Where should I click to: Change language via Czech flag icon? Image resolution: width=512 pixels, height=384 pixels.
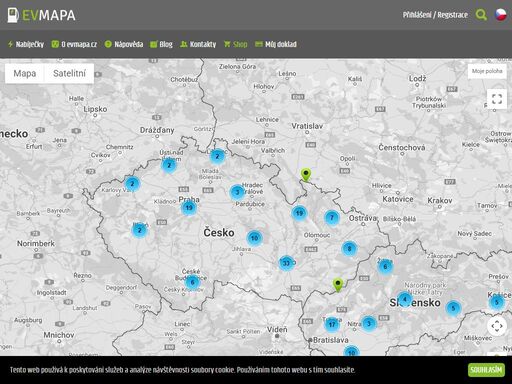coord(501,15)
